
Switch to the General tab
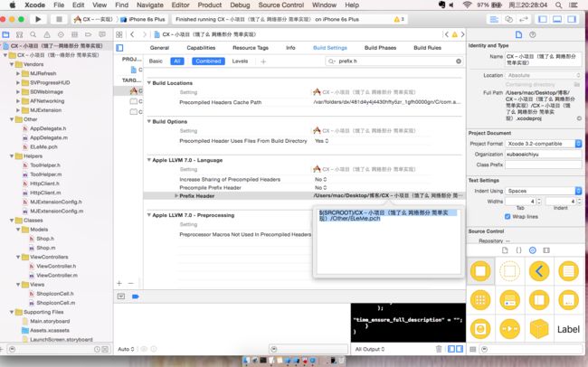159,48
